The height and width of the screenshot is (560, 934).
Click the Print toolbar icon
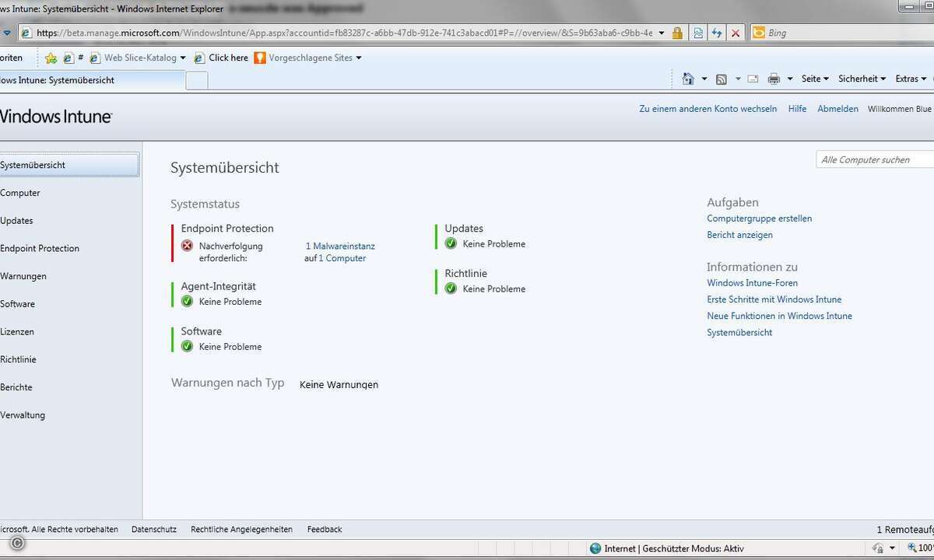pos(774,79)
